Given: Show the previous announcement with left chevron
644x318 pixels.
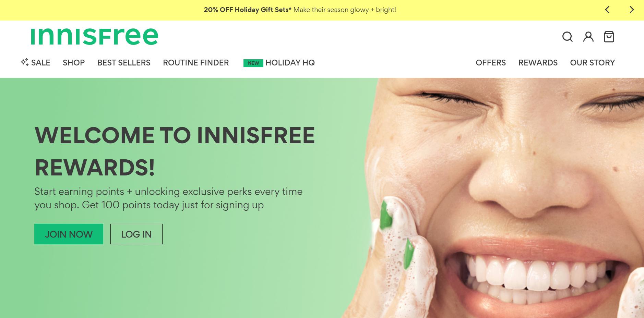Looking at the screenshot, I should point(607,10).
